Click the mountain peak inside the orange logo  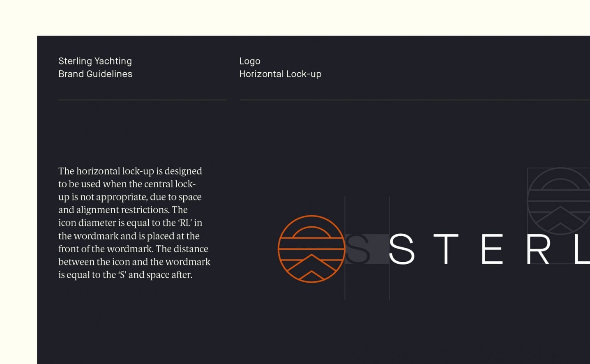[311, 263]
